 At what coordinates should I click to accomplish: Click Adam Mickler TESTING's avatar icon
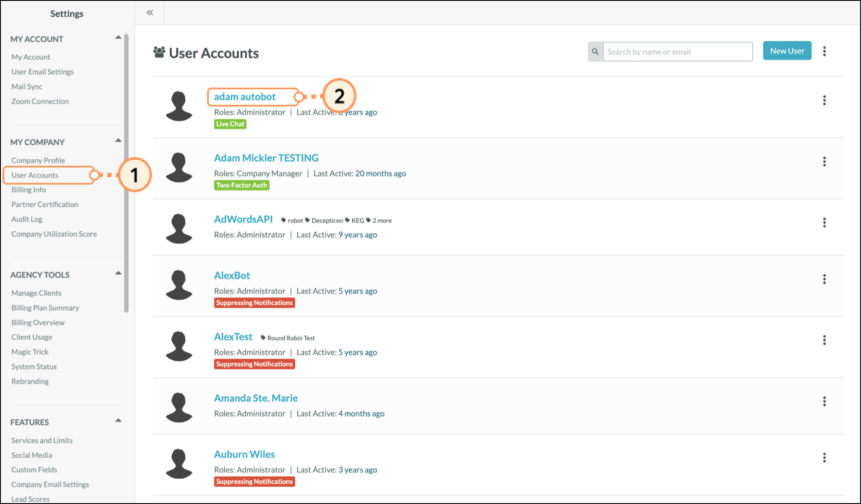(x=179, y=167)
